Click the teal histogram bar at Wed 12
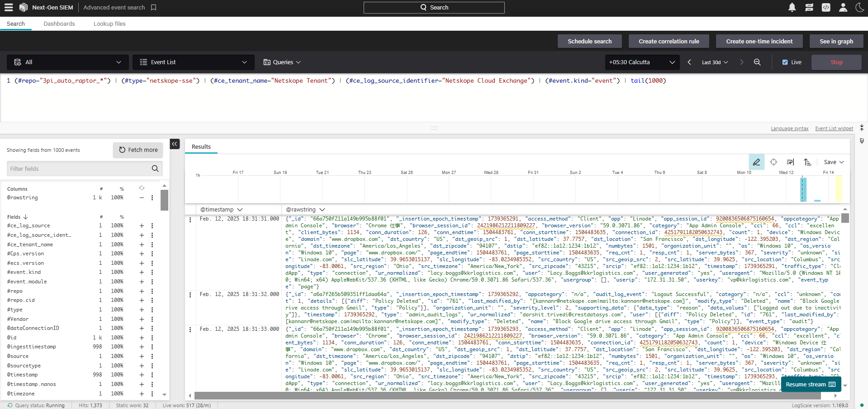868x409 pixels. click(803, 189)
